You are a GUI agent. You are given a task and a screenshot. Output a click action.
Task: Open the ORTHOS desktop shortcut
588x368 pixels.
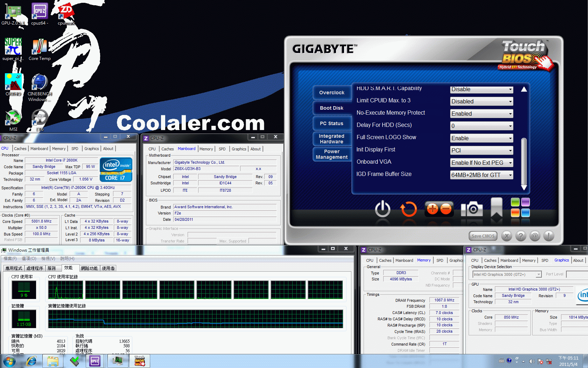click(x=13, y=85)
